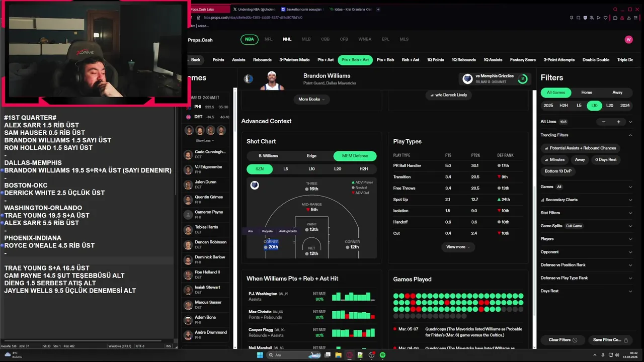
Task: Select the All Games filter toggle
Action: [x=556, y=93]
